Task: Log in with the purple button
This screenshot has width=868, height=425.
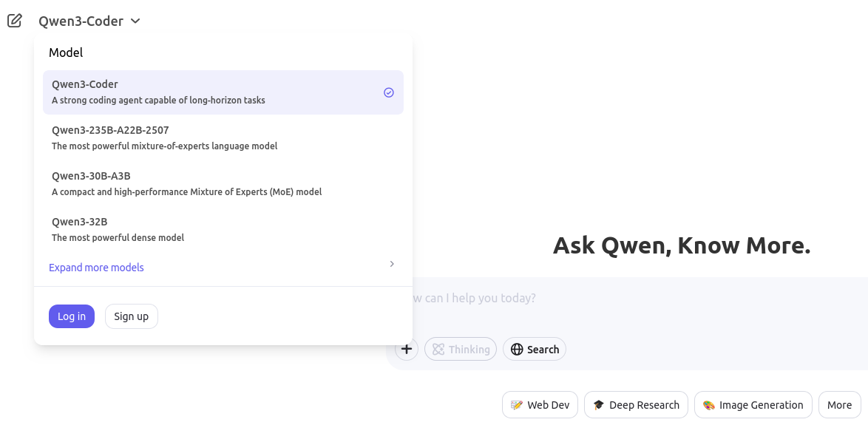Action: (x=72, y=316)
